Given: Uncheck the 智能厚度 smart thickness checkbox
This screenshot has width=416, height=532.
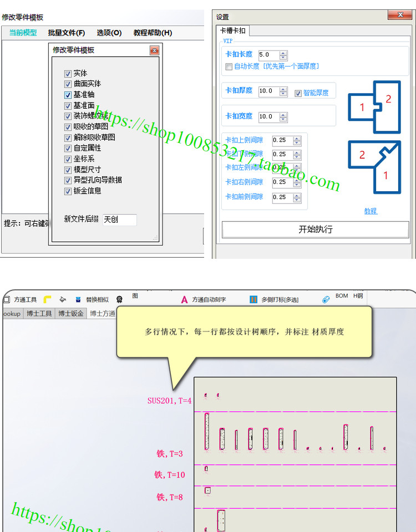Looking at the screenshot, I should point(298,93).
